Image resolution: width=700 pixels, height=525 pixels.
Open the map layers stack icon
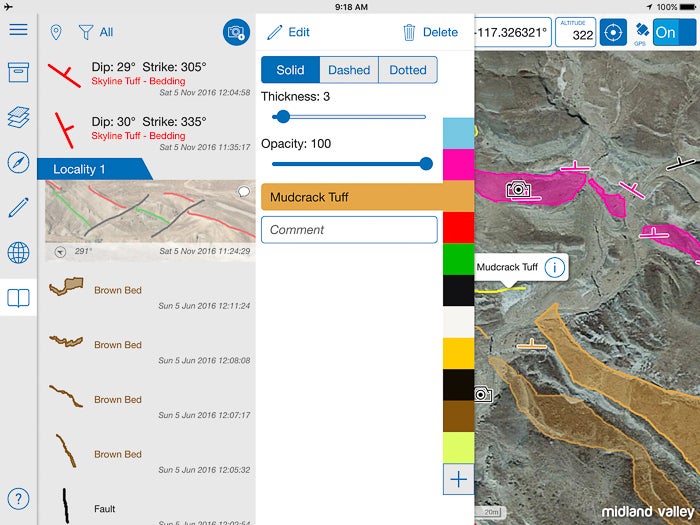[18, 118]
